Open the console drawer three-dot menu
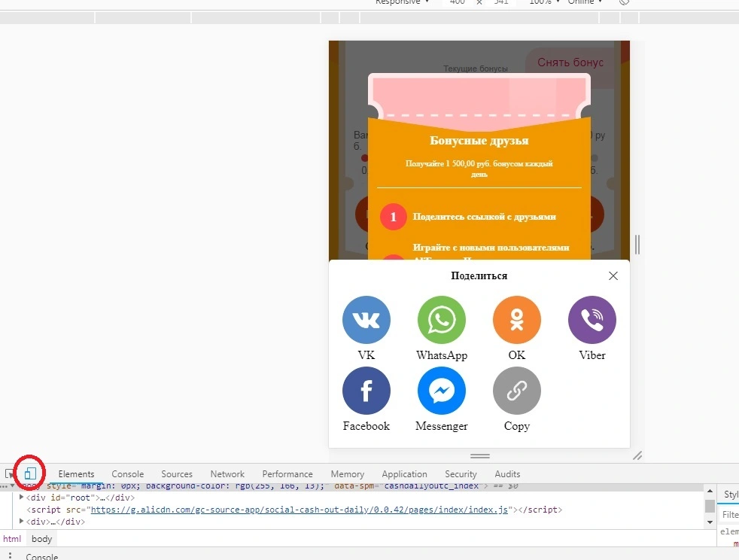 click(10, 555)
